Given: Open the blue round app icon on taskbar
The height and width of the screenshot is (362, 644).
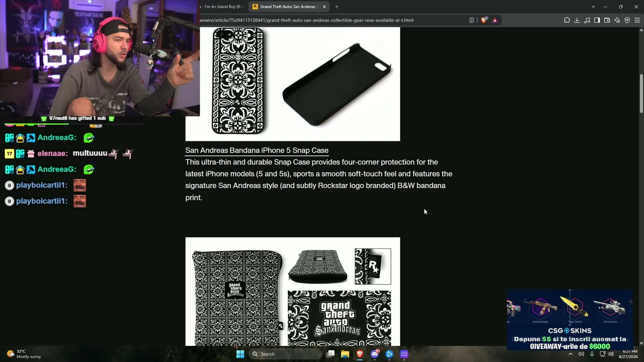Looking at the screenshot, I should [x=389, y=354].
